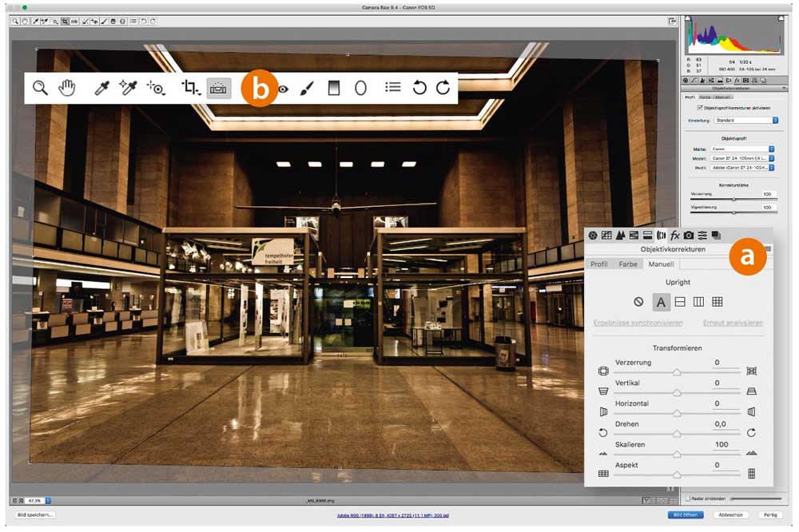Expand the Marke dropdown showing Canon

click(x=742, y=149)
